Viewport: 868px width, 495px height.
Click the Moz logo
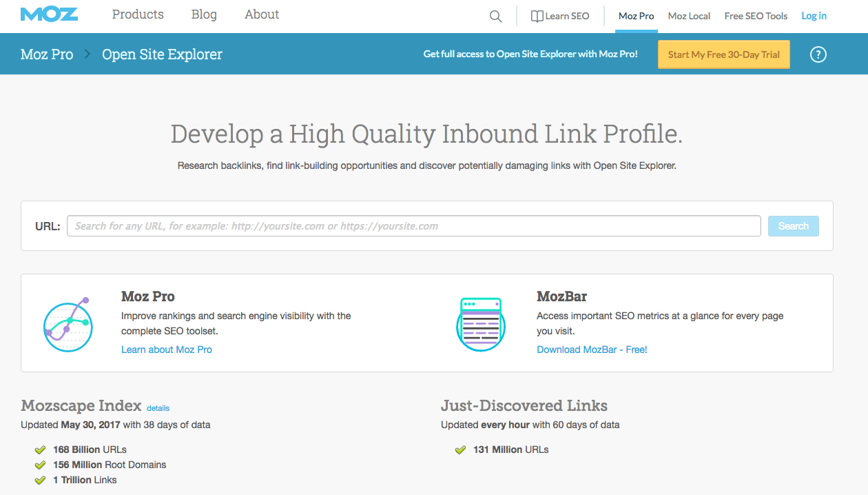pos(49,14)
